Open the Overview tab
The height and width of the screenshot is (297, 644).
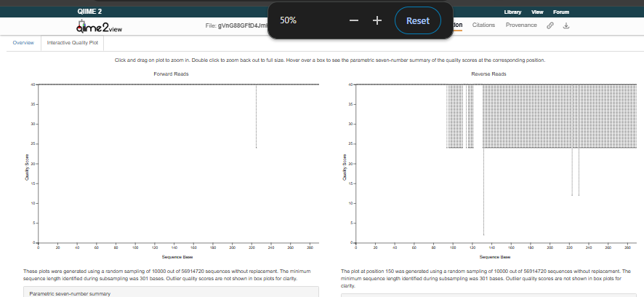[23, 44]
